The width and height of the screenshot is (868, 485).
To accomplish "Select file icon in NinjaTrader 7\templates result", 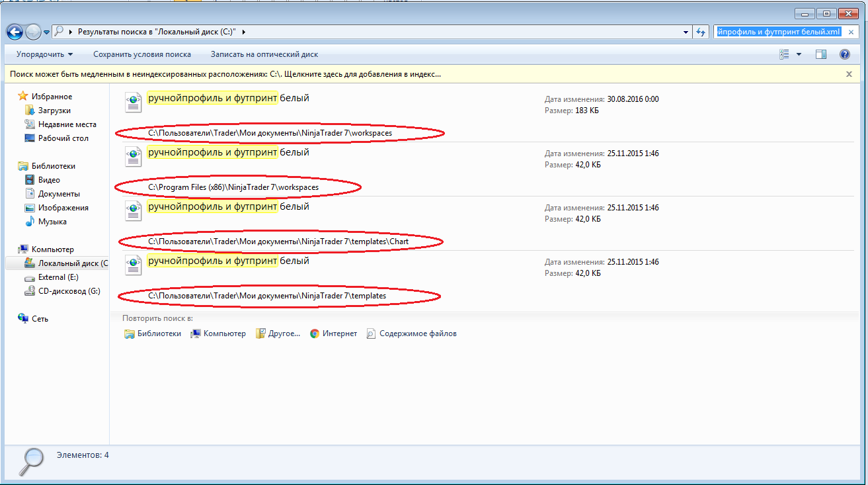I will point(134,265).
